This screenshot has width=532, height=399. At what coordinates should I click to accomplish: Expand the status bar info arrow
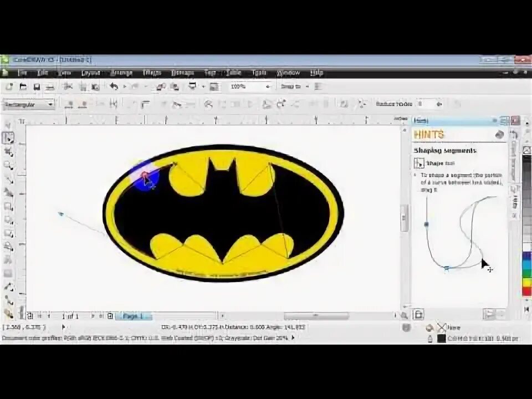(63, 328)
